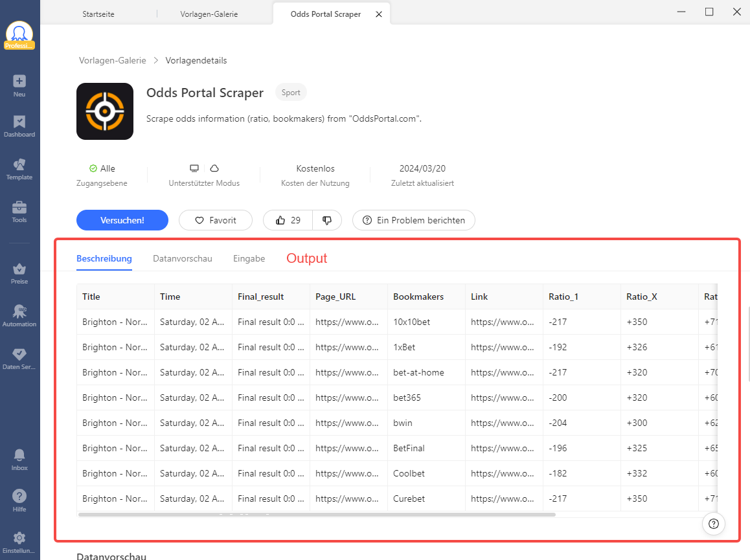Image resolution: width=750 pixels, height=560 pixels.
Task: Click the Sport category tag
Action: [291, 93]
